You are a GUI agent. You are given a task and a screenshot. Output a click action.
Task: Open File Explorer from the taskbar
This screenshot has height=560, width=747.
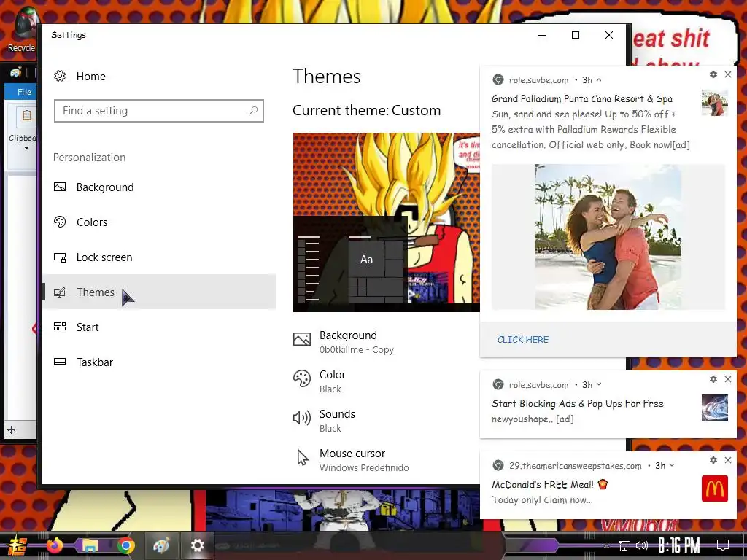[x=90, y=545]
